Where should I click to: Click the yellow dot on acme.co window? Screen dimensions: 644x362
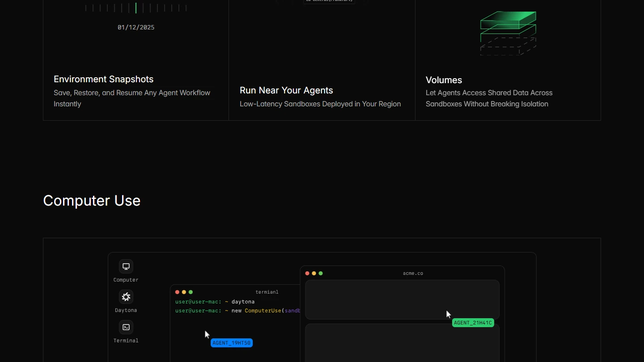pyautogui.click(x=314, y=273)
